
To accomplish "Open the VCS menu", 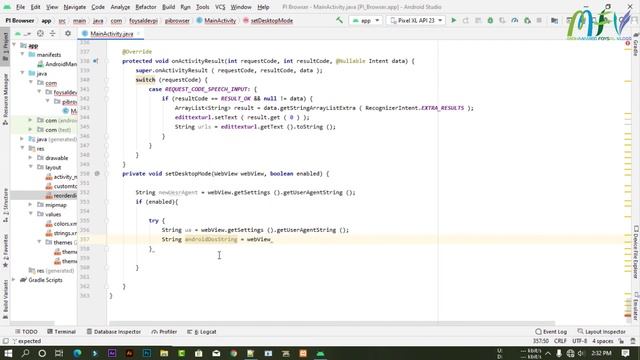I will [x=220, y=7].
